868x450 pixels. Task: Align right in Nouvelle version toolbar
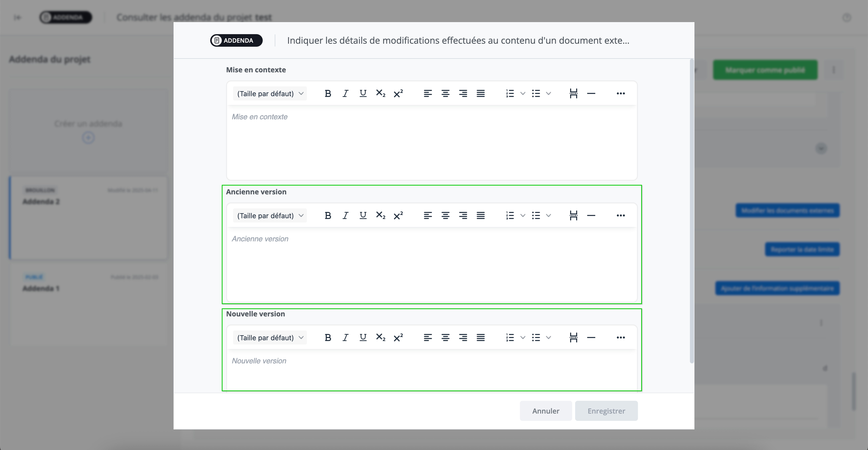(x=463, y=338)
